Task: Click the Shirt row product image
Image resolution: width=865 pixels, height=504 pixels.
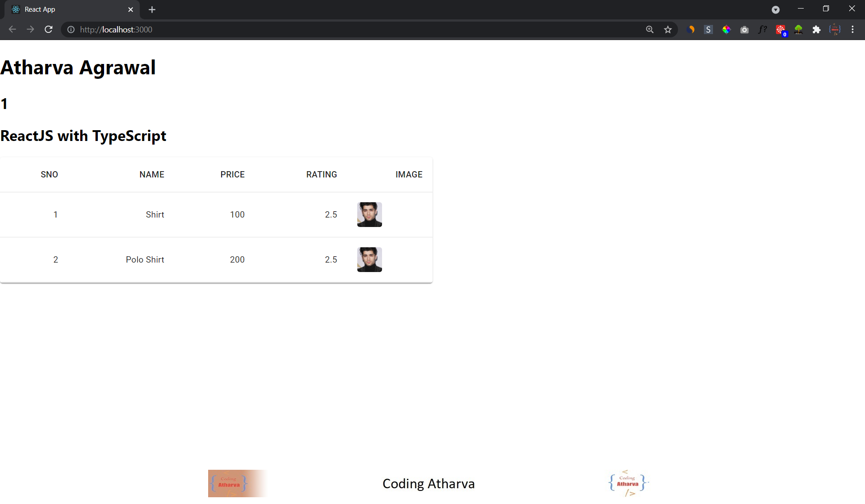Action: click(x=369, y=214)
